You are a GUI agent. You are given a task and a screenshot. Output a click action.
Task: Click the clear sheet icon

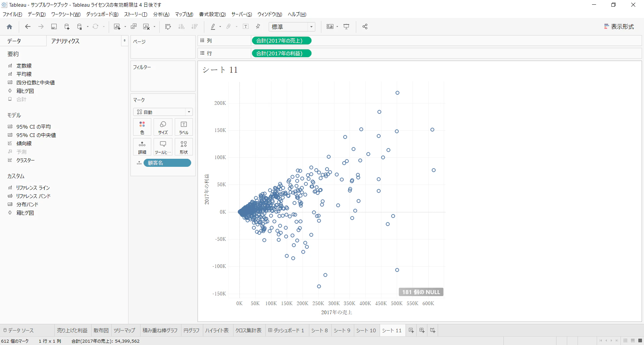[146, 27]
